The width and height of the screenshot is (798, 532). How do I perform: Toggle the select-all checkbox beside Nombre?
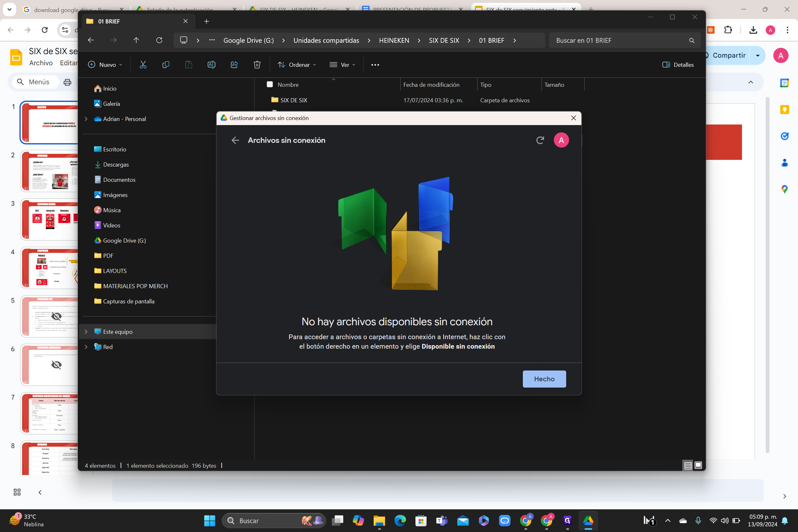[x=270, y=84]
